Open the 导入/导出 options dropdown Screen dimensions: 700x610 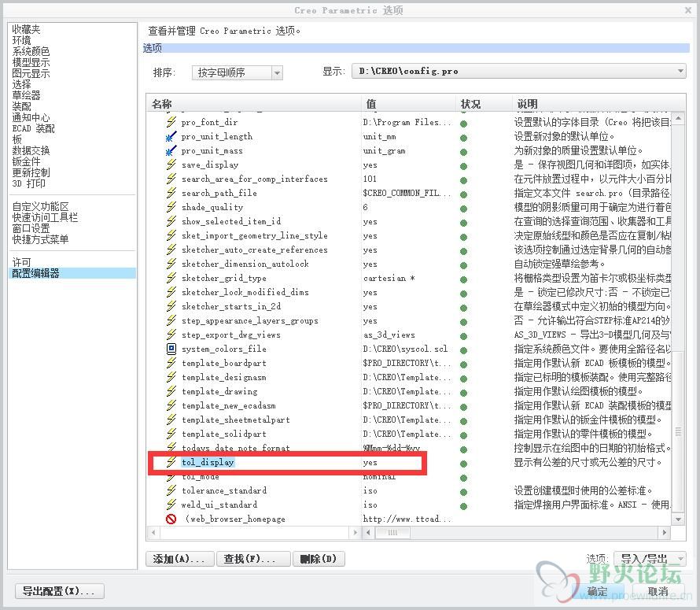[x=650, y=559]
